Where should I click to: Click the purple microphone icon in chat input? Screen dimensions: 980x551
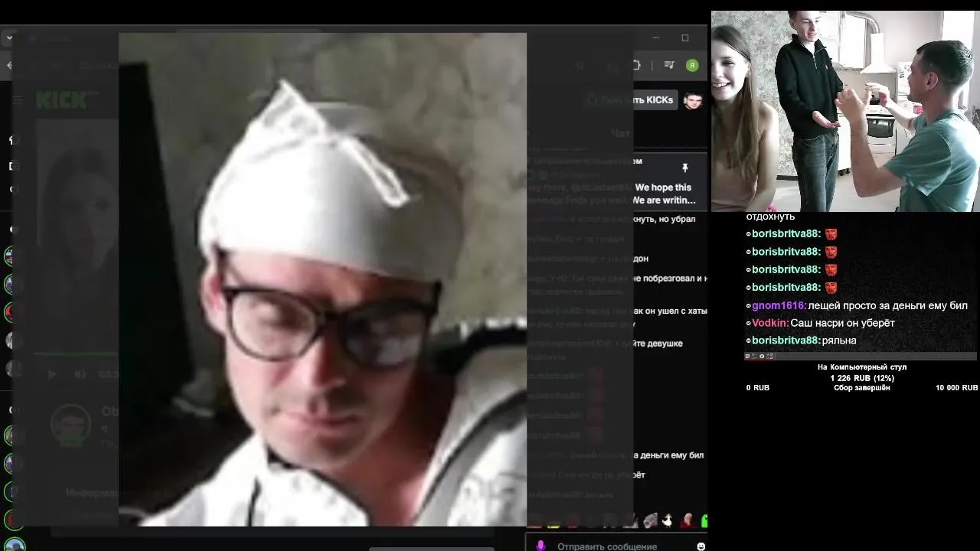pos(541,546)
